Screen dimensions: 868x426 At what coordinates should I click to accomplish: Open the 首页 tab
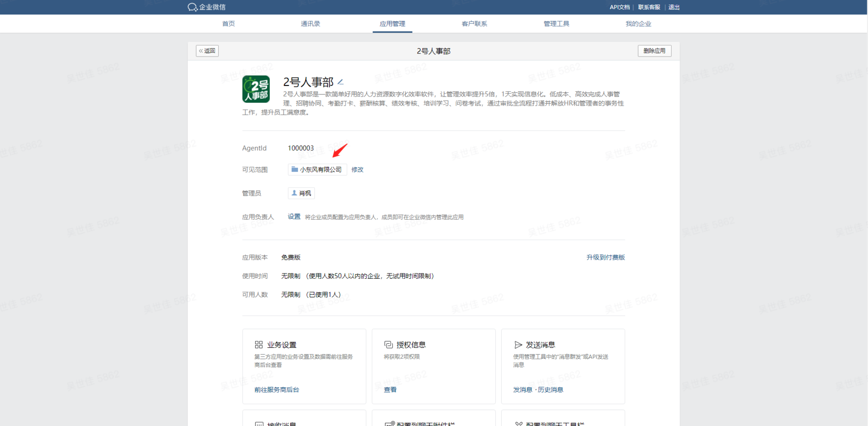[x=228, y=24]
